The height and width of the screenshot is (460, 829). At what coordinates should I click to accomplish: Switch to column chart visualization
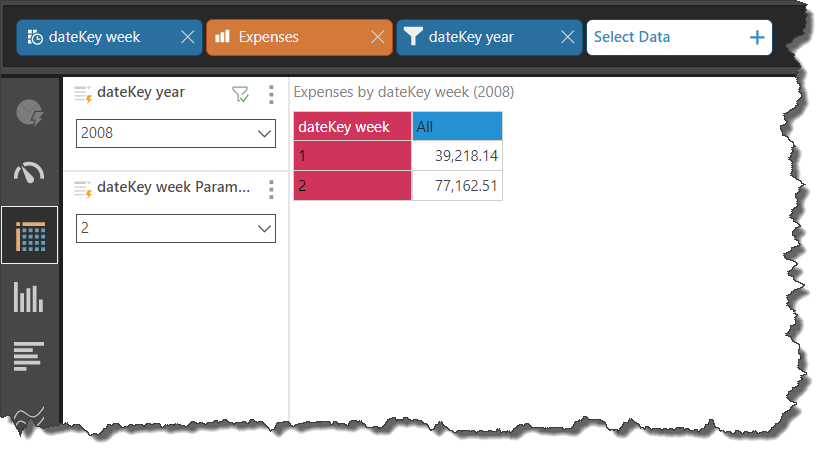(x=30, y=296)
